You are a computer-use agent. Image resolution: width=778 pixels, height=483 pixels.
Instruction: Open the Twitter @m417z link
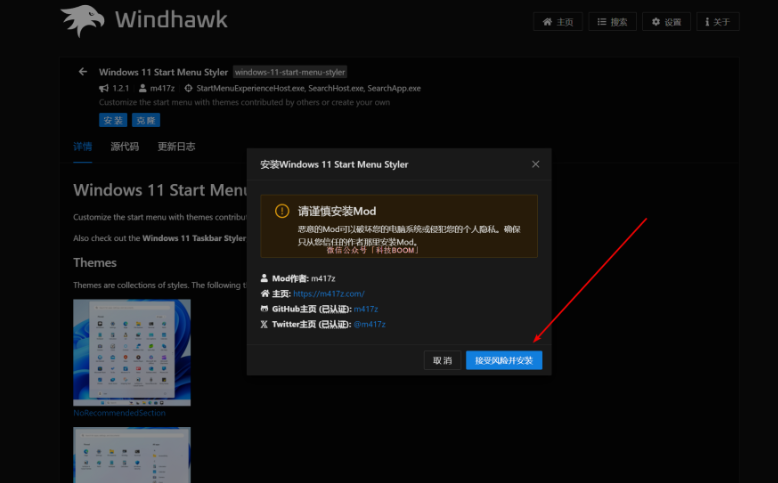(x=370, y=325)
